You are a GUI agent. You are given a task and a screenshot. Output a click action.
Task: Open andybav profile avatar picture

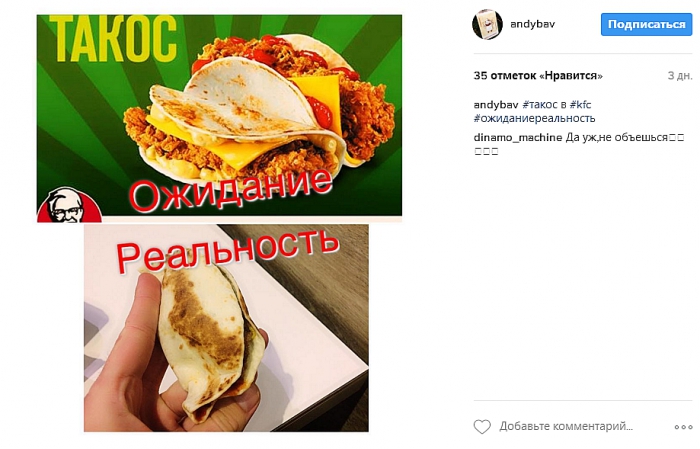[487, 24]
